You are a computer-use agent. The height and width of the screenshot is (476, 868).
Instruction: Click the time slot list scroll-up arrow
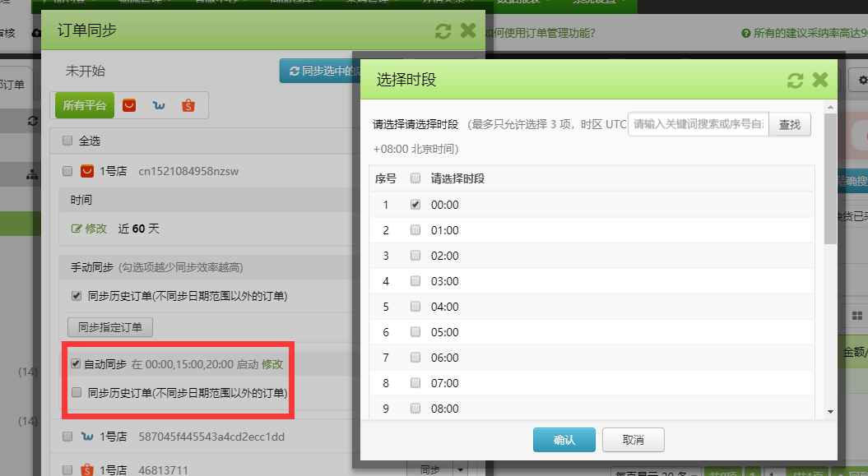(x=830, y=107)
